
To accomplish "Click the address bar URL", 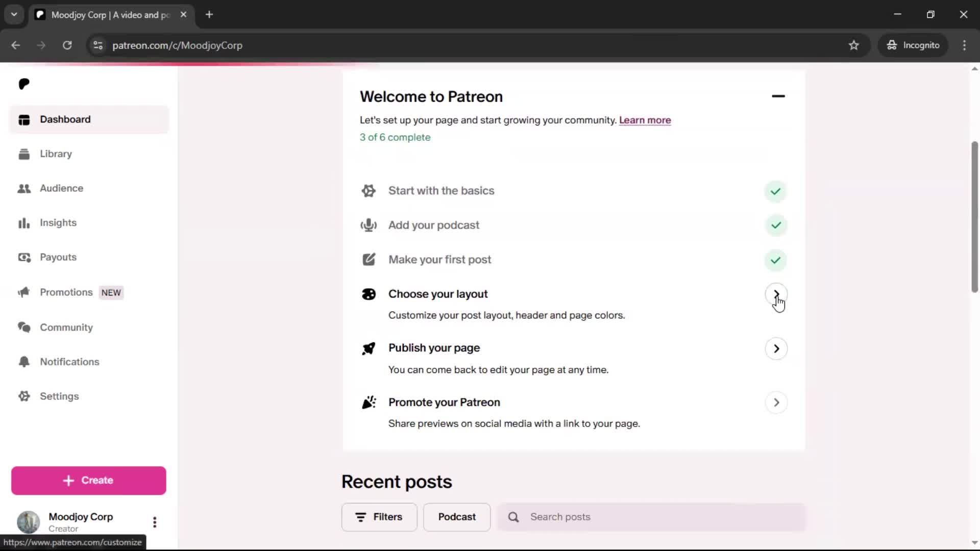I will click(177, 45).
